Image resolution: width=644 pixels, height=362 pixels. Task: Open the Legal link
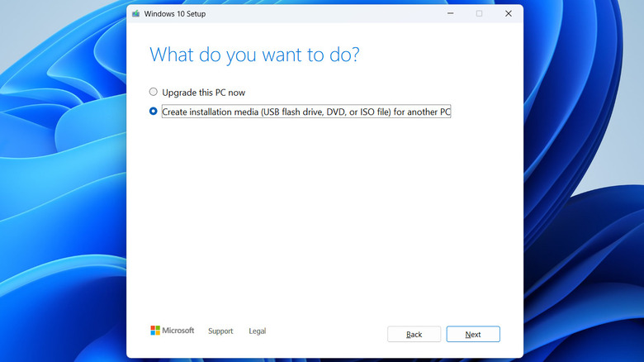click(x=258, y=331)
